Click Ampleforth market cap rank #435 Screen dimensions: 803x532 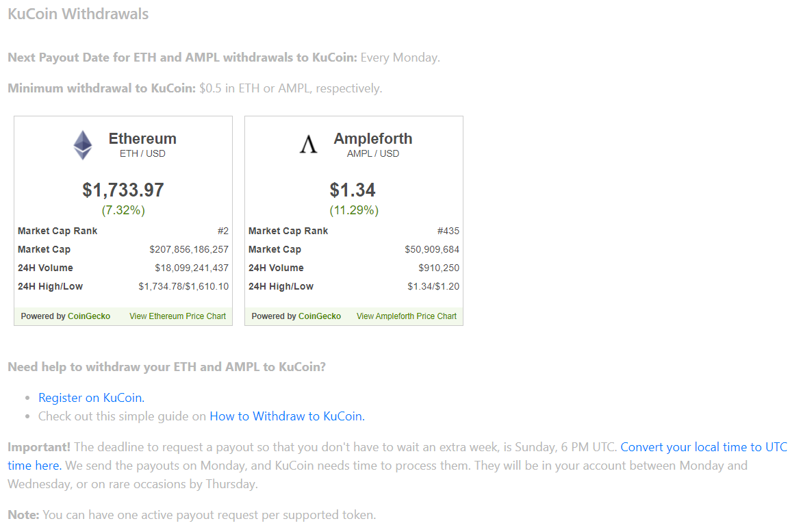tap(448, 231)
